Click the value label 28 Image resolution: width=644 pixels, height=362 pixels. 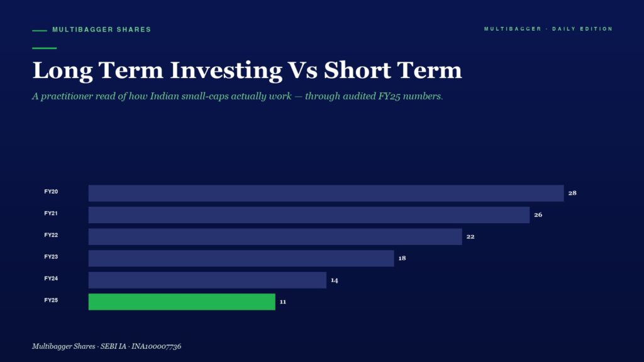pos(572,193)
